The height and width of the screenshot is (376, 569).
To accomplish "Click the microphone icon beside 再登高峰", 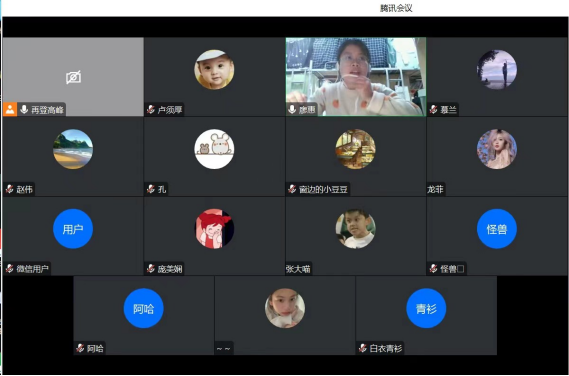I will tap(24, 109).
